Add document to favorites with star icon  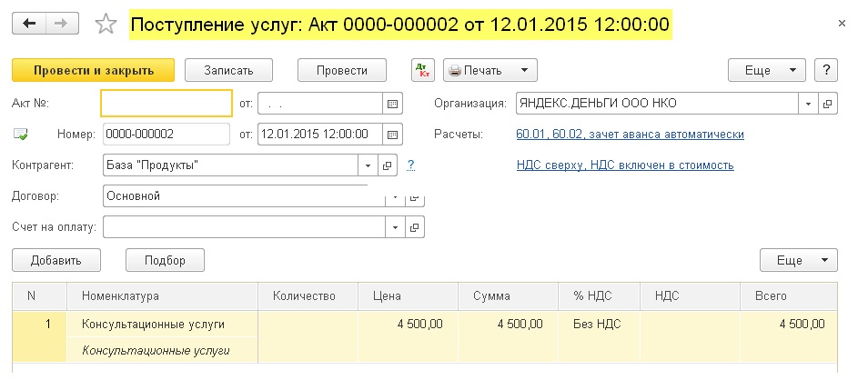click(106, 24)
